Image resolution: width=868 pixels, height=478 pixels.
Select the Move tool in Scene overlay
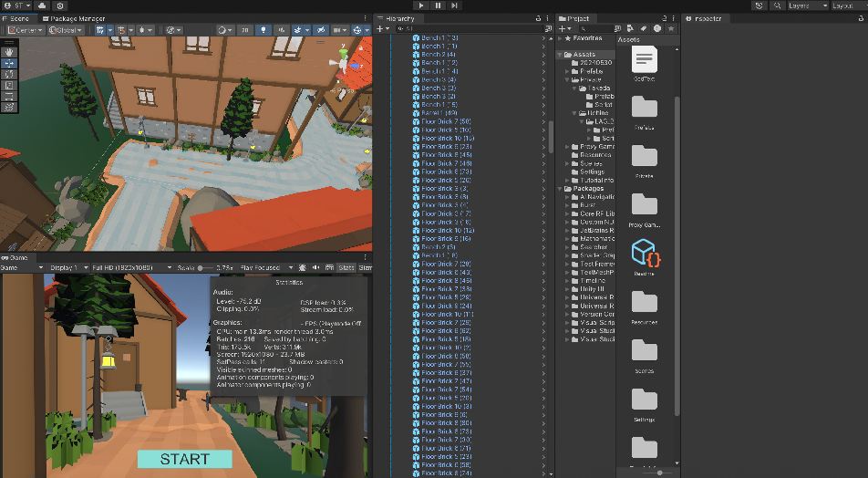click(x=10, y=63)
